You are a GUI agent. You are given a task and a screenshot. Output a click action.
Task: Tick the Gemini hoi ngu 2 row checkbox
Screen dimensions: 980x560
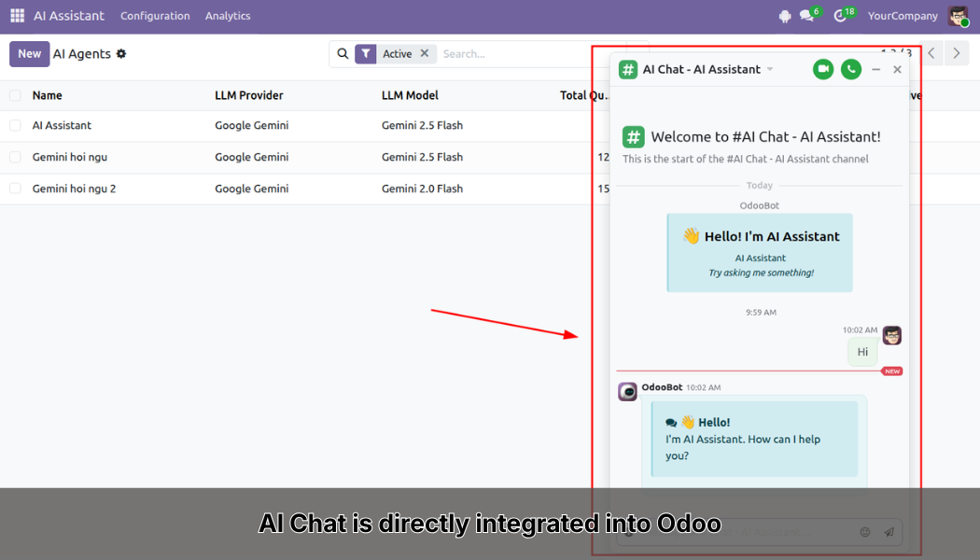pyautogui.click(x=15, y=189)
